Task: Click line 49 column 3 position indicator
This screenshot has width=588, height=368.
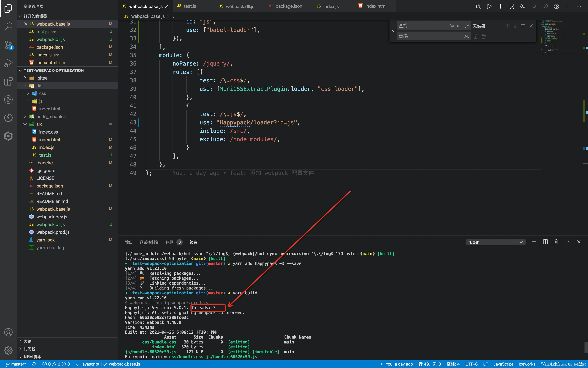Action: (x=430, y=364)
